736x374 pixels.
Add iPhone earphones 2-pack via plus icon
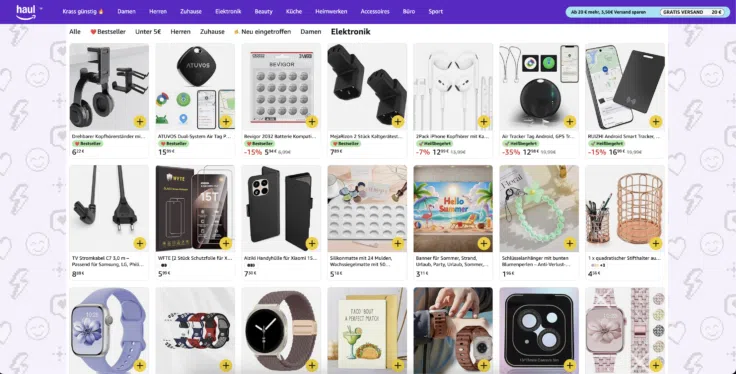click(x=483, y=122)
